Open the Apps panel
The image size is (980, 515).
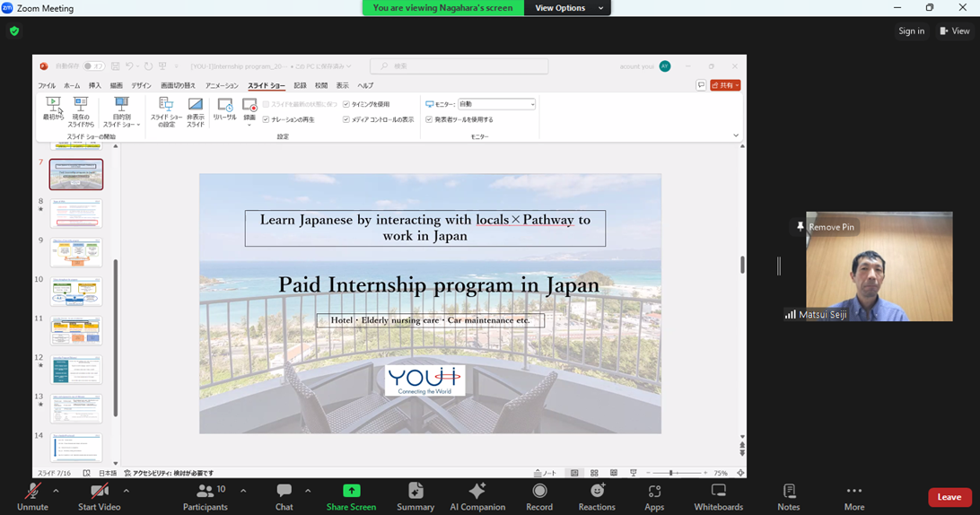tap(654, 496)
